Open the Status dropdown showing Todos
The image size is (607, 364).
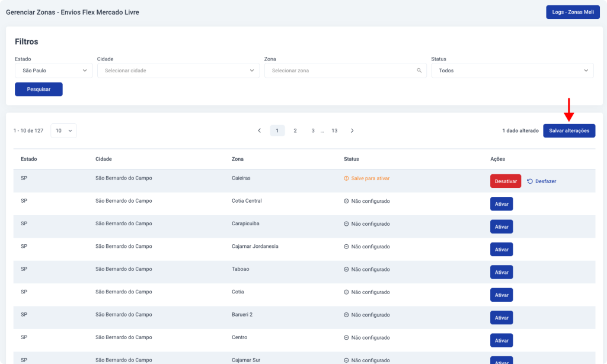[512, 71]
